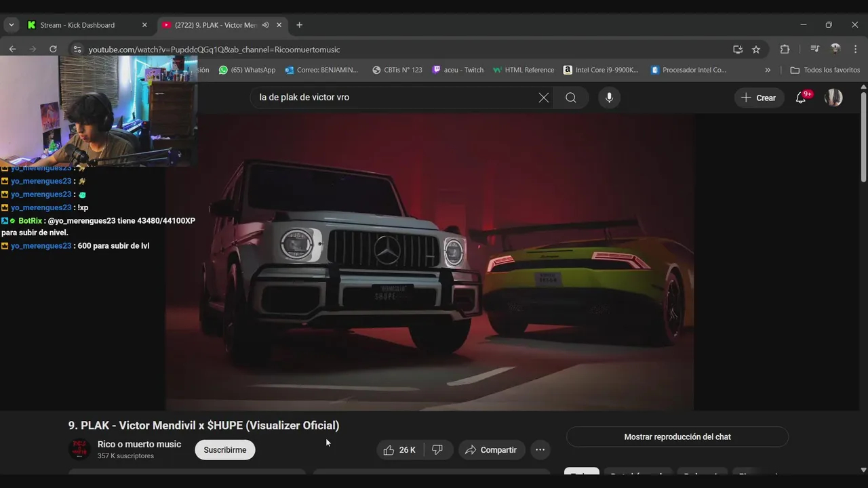This screenshot has width=868, height=488.
Task: Open the Crear button menu
Action: pos(759,98)
